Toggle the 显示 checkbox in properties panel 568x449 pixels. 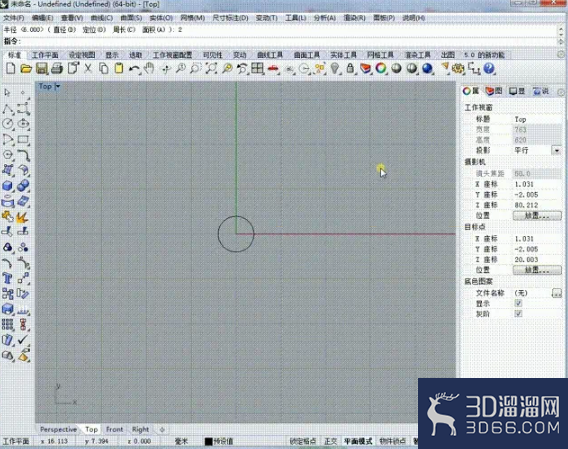coord(518,303)
